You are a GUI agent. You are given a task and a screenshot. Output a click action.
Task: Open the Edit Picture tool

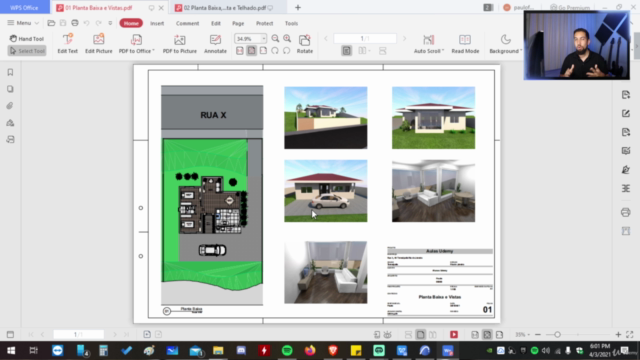click(x=98, y=44)
